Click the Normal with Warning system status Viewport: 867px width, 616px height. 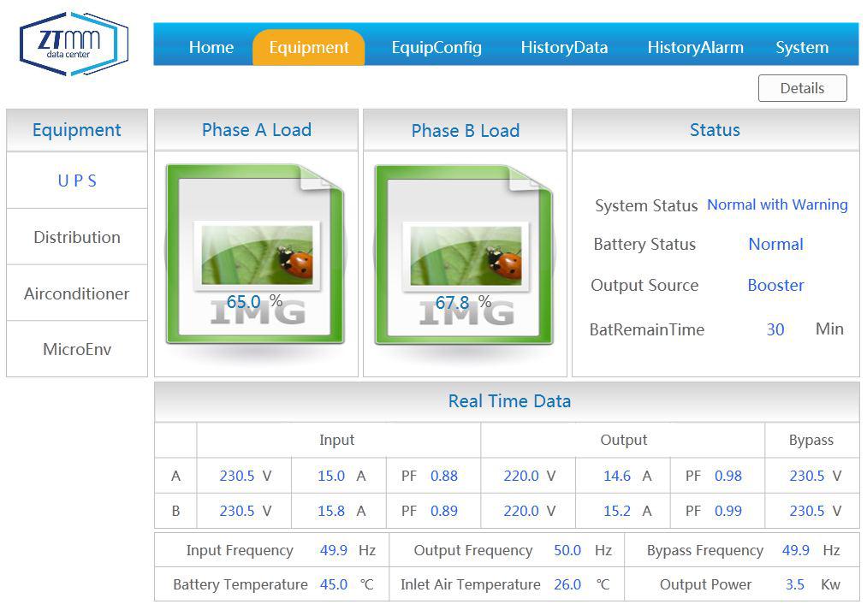[777, 205]
